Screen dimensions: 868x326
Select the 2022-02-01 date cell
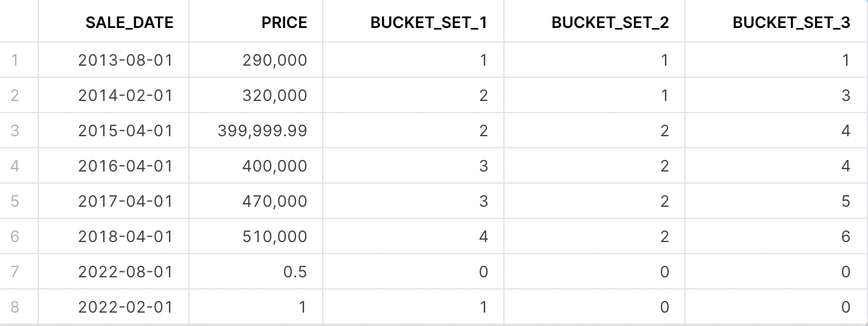[125, 307]
